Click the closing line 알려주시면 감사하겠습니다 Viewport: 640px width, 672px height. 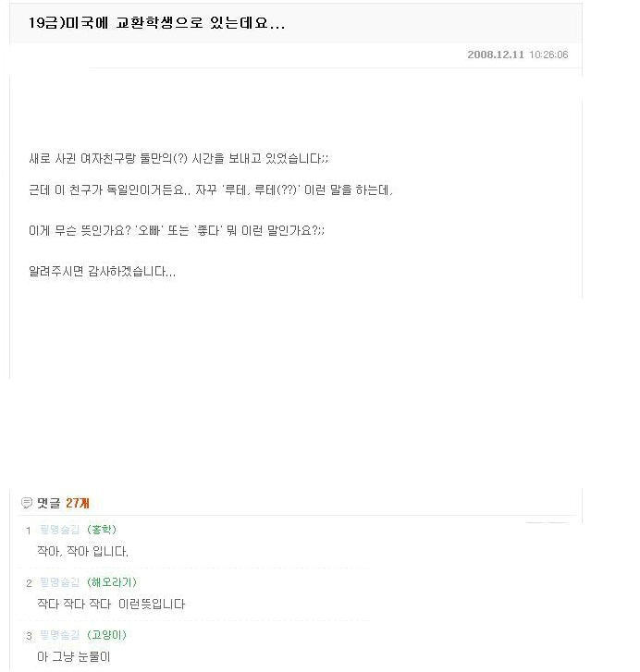[102, 271]
